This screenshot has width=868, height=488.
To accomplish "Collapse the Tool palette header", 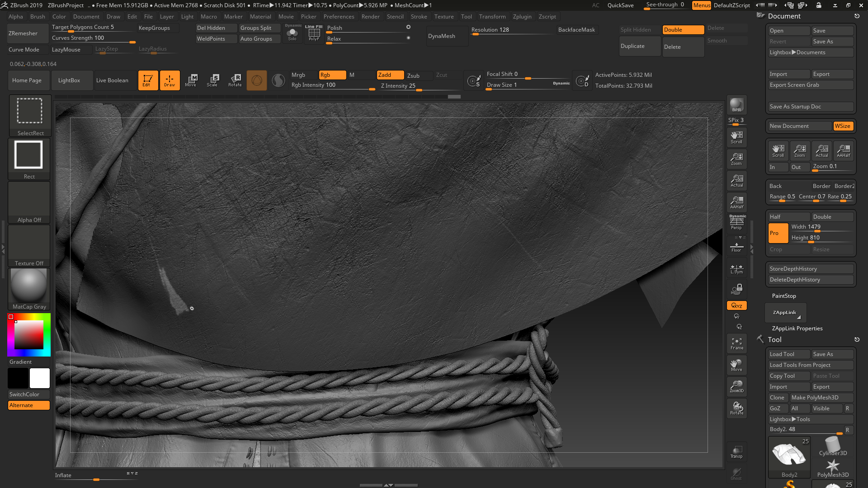I will [x=774, y=340].
